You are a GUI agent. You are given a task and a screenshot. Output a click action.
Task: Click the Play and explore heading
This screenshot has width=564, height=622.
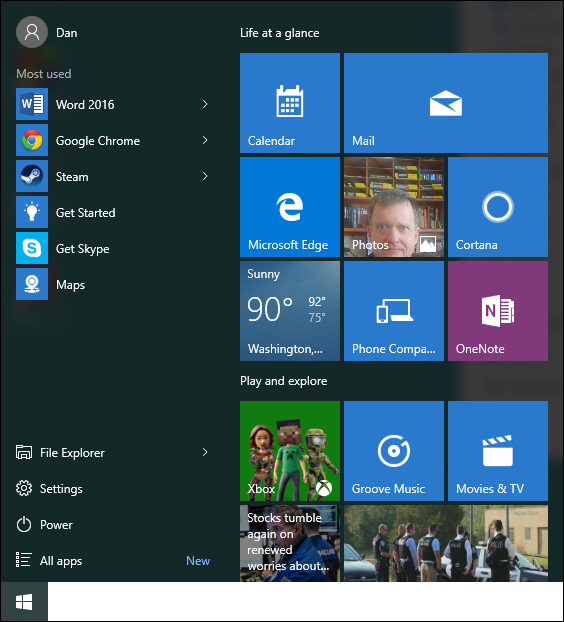pyautogui.click(x=284, y=381)
